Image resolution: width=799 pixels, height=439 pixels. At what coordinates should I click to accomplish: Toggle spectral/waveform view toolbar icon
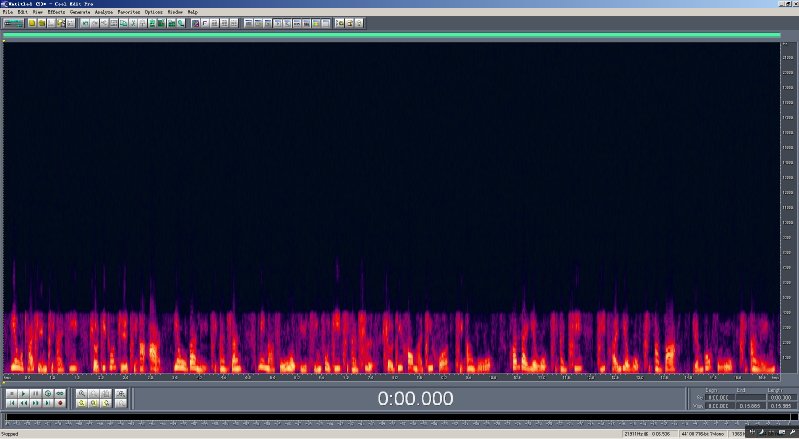click(x=195, y=23)
